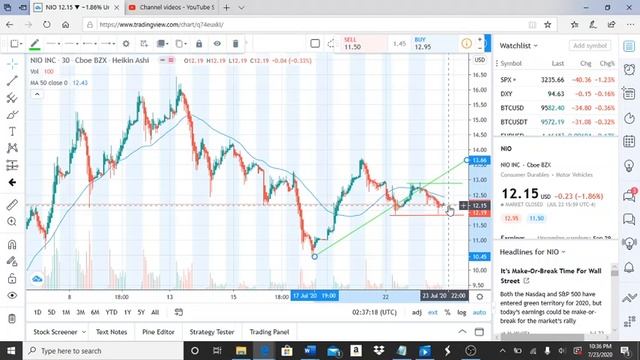Activate the zoom in tool
This screenshot has width=640, height=360.
(12, 222)
